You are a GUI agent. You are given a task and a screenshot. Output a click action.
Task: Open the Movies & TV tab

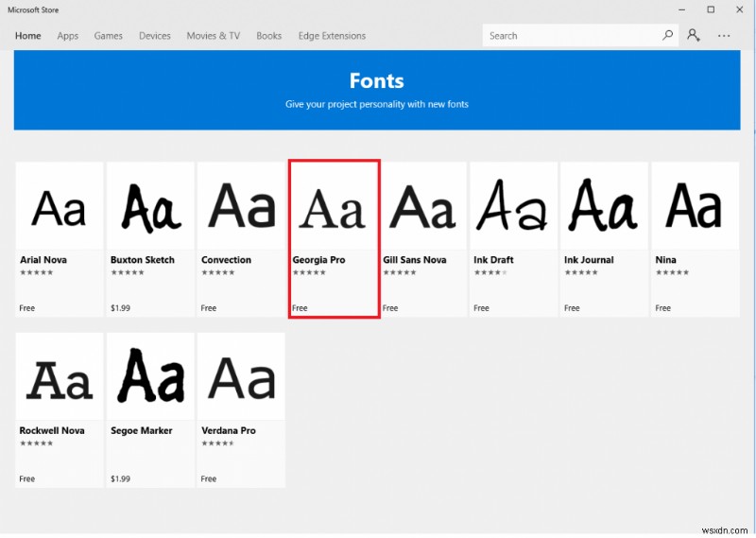(x=214, y=36)
